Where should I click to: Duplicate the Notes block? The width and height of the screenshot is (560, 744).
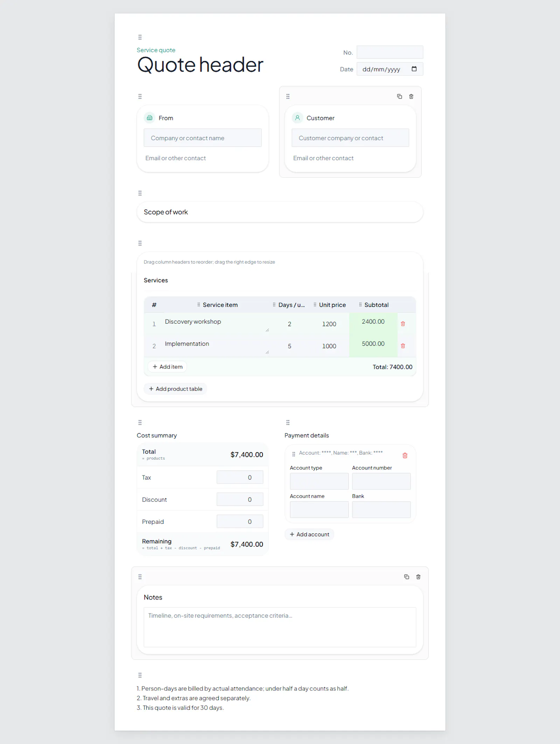click(x=406, y=577)
